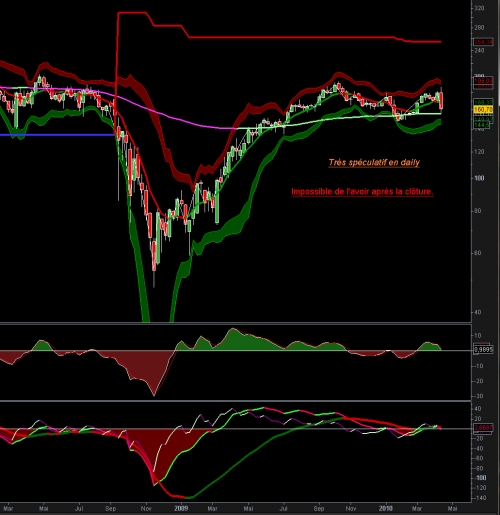Click the 'Très spéculatif en daily' annotation
The width and height of the screenshot is (500, 515).
pyautogui.click(x=374, y=162)
